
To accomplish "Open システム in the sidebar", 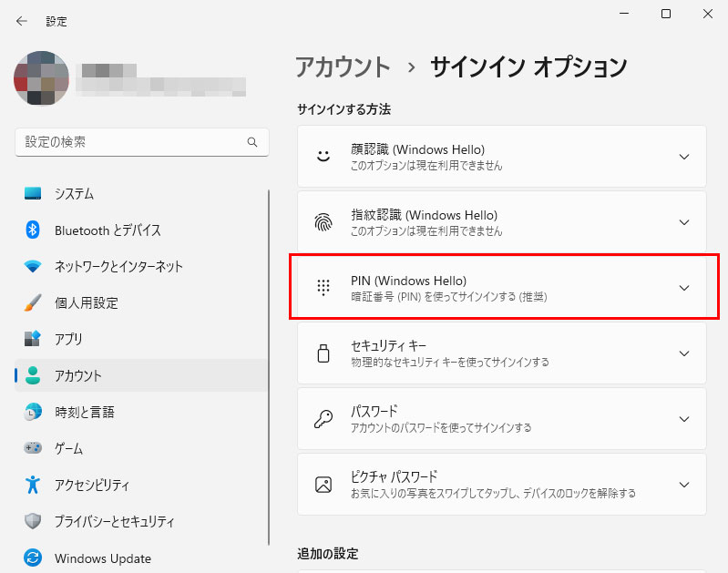I will [x=141, y=194].
